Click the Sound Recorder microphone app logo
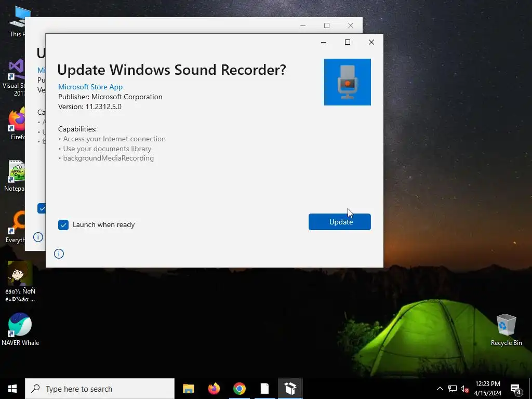The image size is (532, 399). click(x=348, y=82)
